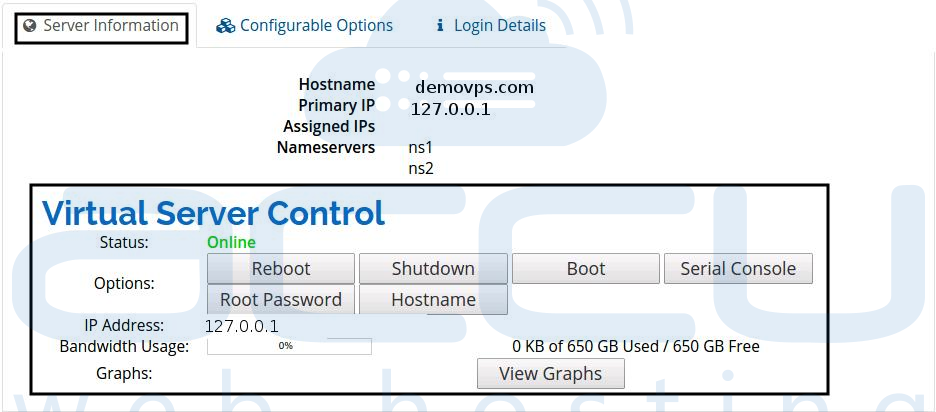Click the Nameservers label

coord(326,147)
